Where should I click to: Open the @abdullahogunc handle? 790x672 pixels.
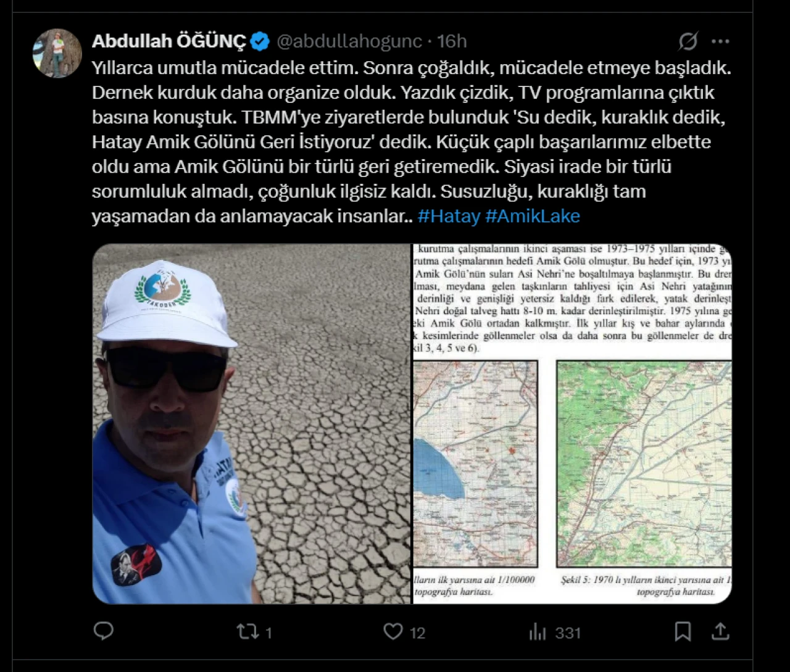click(349, 41)
